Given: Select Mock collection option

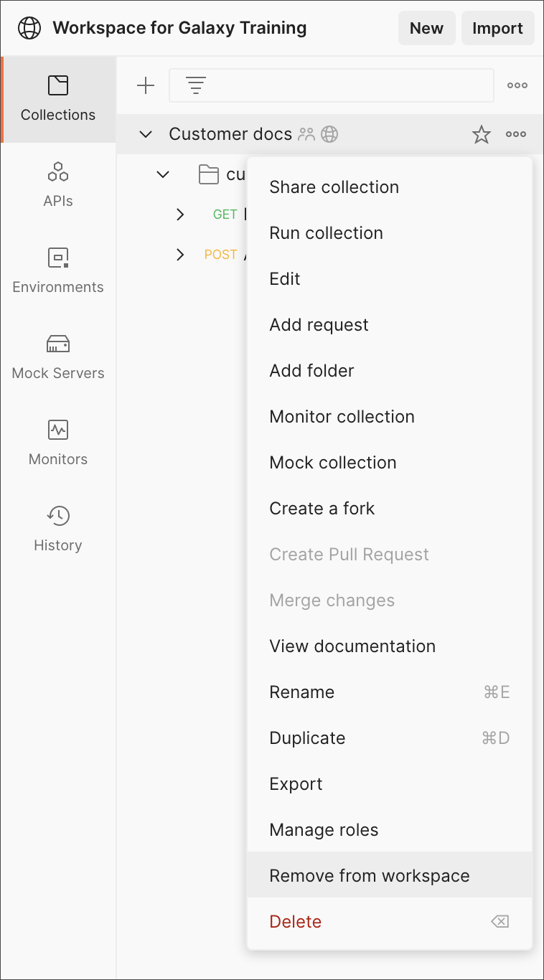Looking at the screenshot, I should (x=390, y=463).
